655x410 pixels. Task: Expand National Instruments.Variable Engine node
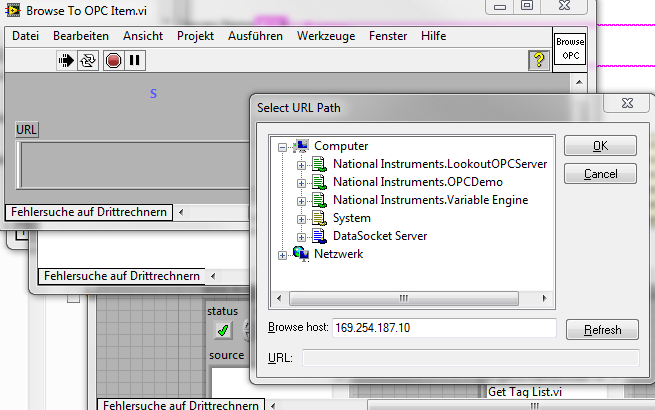[301, 201]
